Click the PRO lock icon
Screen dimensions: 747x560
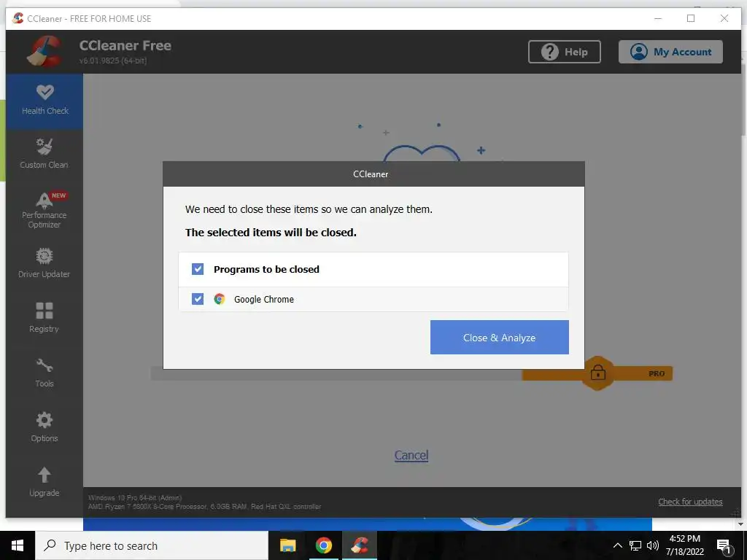(x=598, y=373)
